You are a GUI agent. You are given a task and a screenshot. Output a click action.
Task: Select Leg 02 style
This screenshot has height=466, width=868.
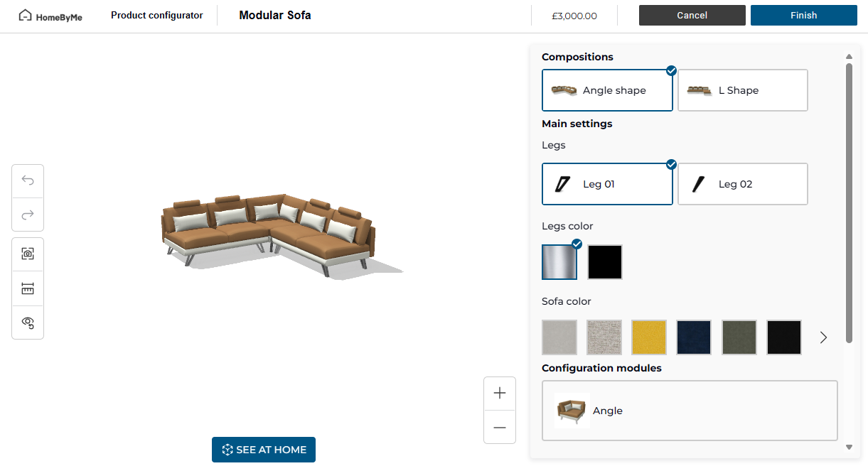click(x=742, y=184)
